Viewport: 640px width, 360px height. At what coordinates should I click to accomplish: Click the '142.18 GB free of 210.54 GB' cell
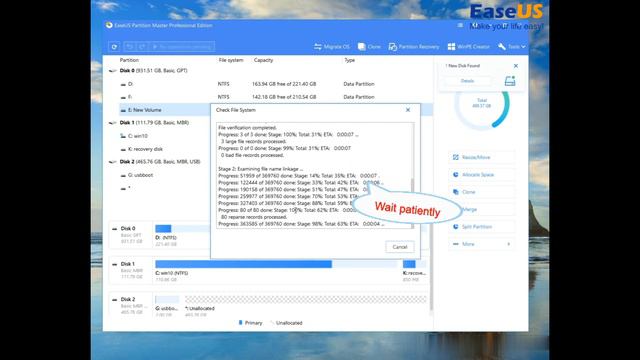pos(284,97)
